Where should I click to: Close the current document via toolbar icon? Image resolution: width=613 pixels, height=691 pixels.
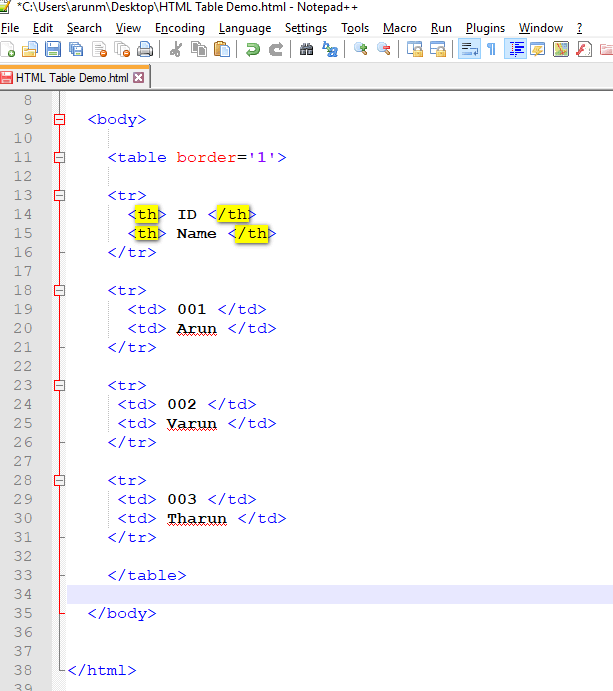100,49
